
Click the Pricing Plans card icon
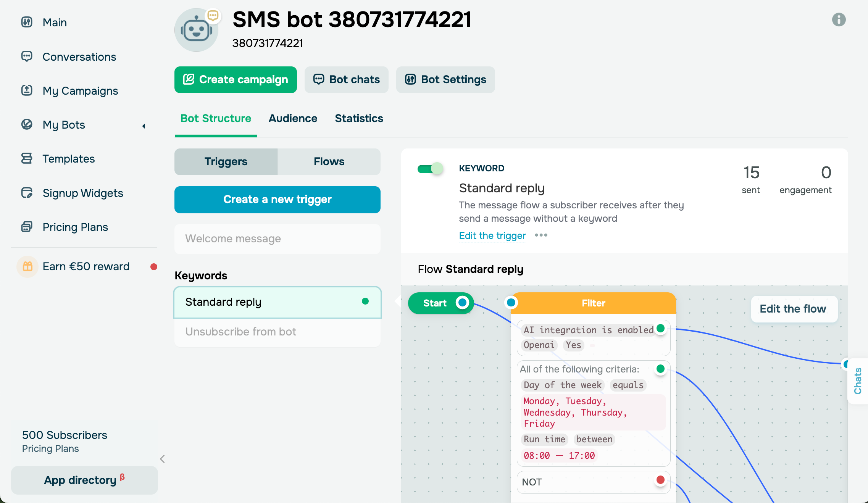(x=27, y=227)
